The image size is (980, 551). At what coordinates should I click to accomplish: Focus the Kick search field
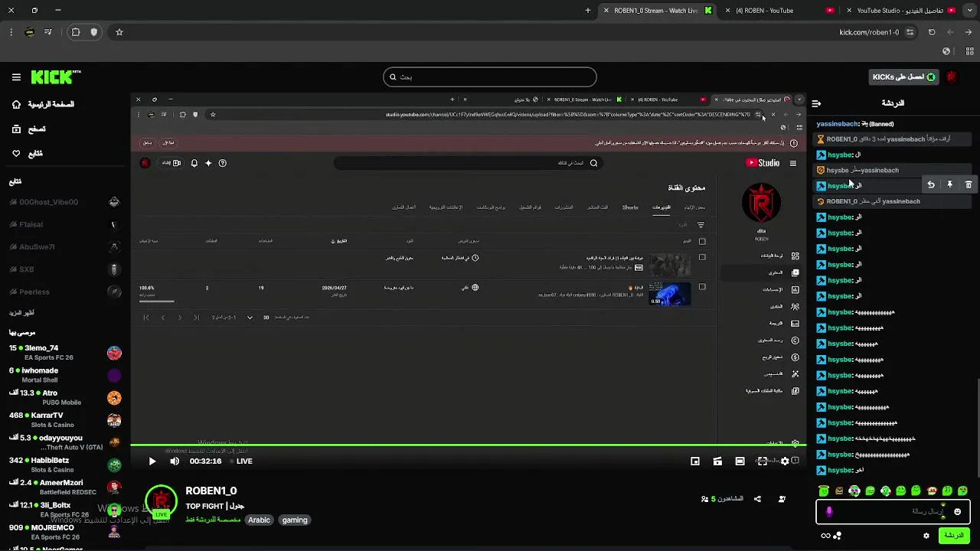point(490,77)
